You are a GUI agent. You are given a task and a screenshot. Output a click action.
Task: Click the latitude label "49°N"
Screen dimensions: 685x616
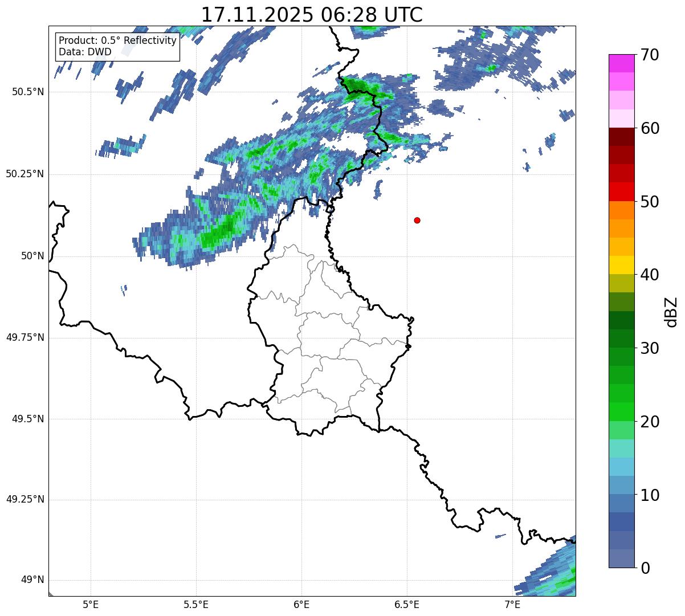click(x=32, y=580)
